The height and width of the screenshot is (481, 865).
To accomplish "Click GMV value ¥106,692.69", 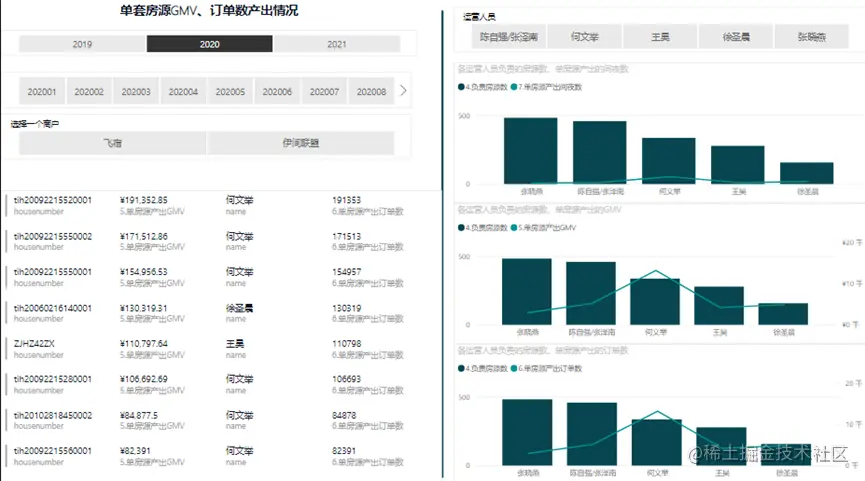I will 143,379.
